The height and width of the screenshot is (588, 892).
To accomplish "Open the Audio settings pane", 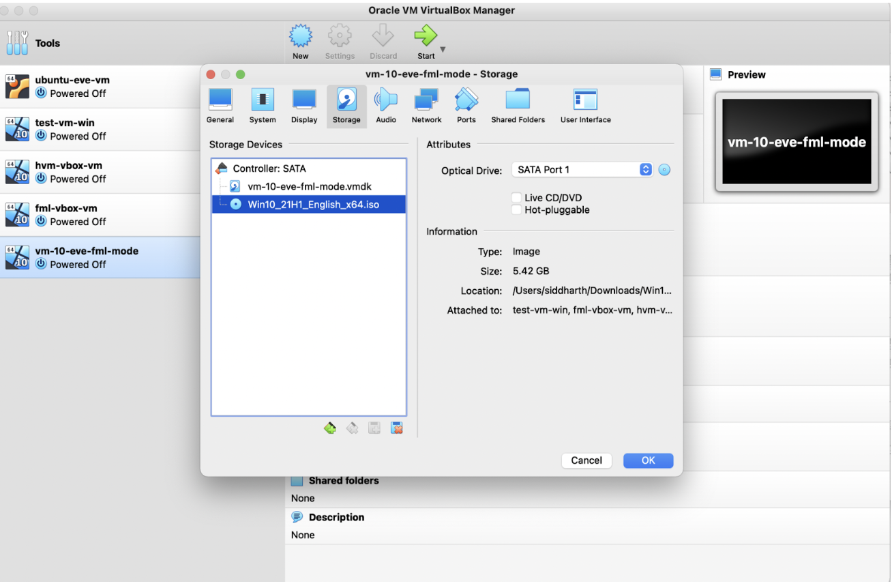I will 386,106.
